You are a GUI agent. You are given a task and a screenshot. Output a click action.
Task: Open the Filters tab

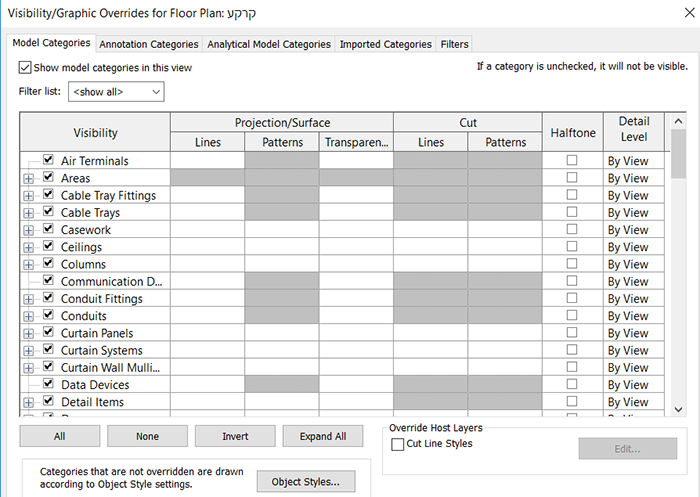(454, 44)
